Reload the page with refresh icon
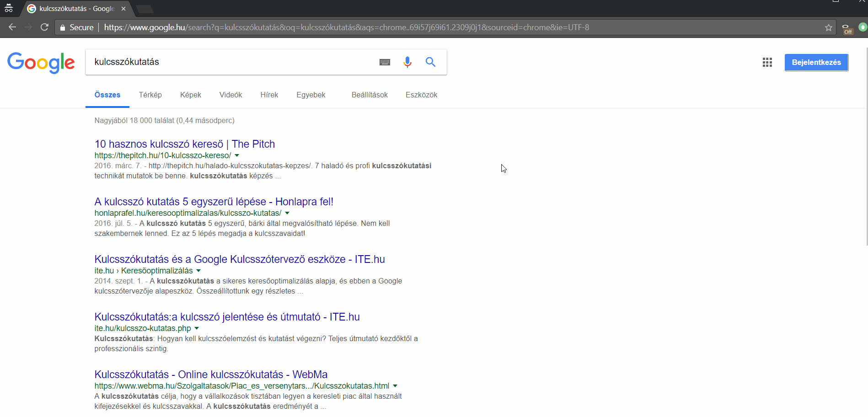This screenshot has height=417, width=868. [x=44, y=27]
